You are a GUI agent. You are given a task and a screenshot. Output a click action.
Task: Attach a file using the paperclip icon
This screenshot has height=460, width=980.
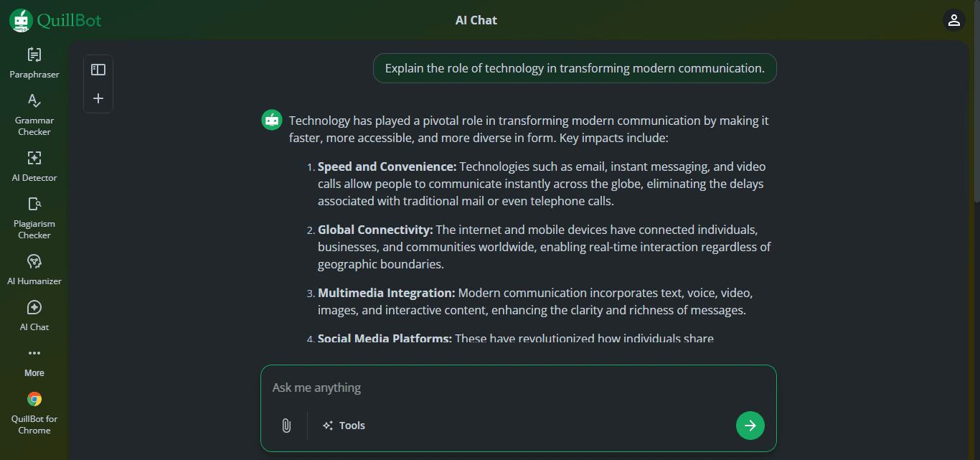pyautogui.click(x=286, y=426)
